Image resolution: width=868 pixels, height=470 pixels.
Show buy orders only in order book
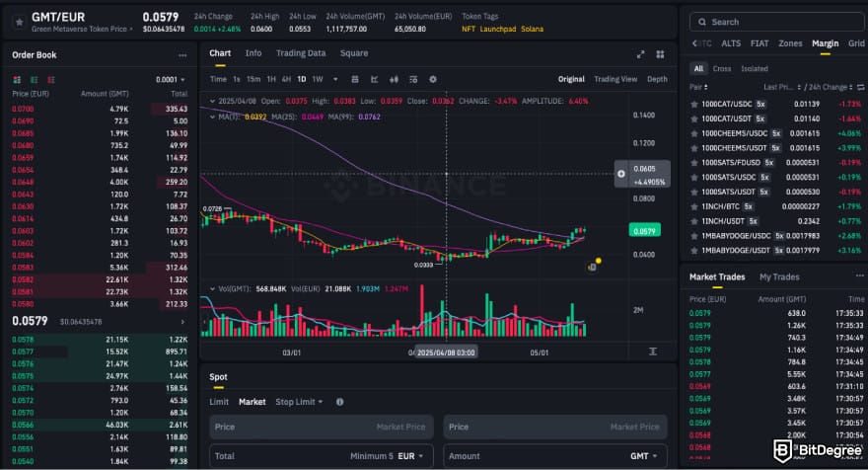coord(35,80)
